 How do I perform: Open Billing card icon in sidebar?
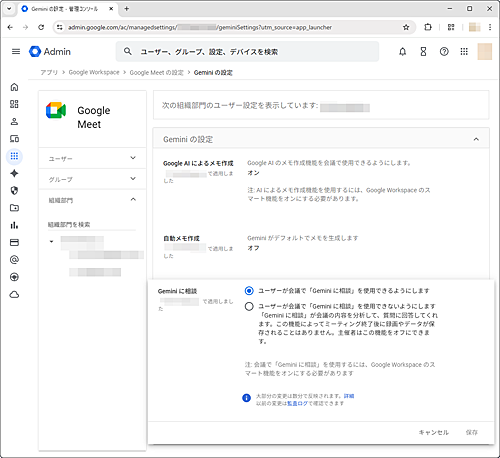pyautogui.click(x=14, y=242)
